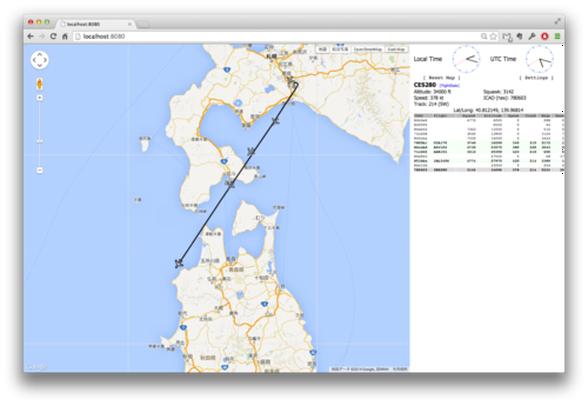Select the localhost:8080 browser tab

[96, 24]
